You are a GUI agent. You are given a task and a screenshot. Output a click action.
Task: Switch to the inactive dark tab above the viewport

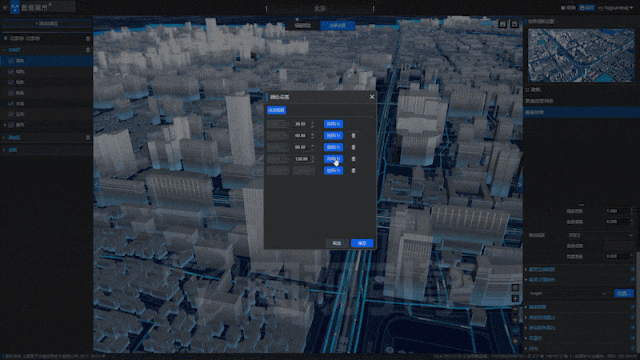click(x=302, y=25)
